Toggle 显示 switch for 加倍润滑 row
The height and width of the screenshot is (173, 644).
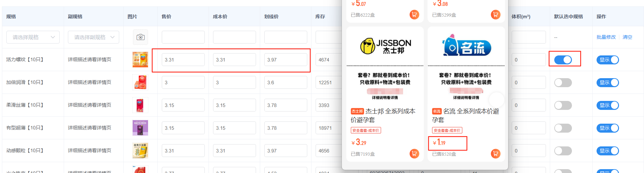click(607, 83)
